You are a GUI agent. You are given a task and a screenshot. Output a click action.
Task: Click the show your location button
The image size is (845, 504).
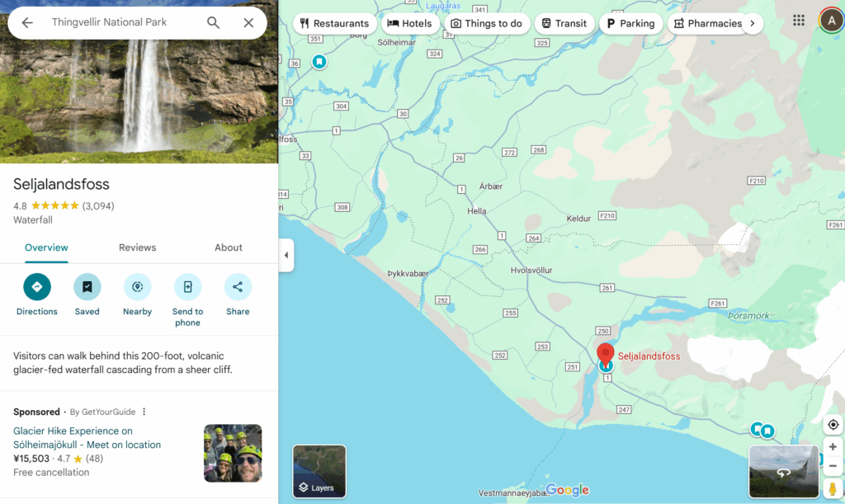click(833, 425)
